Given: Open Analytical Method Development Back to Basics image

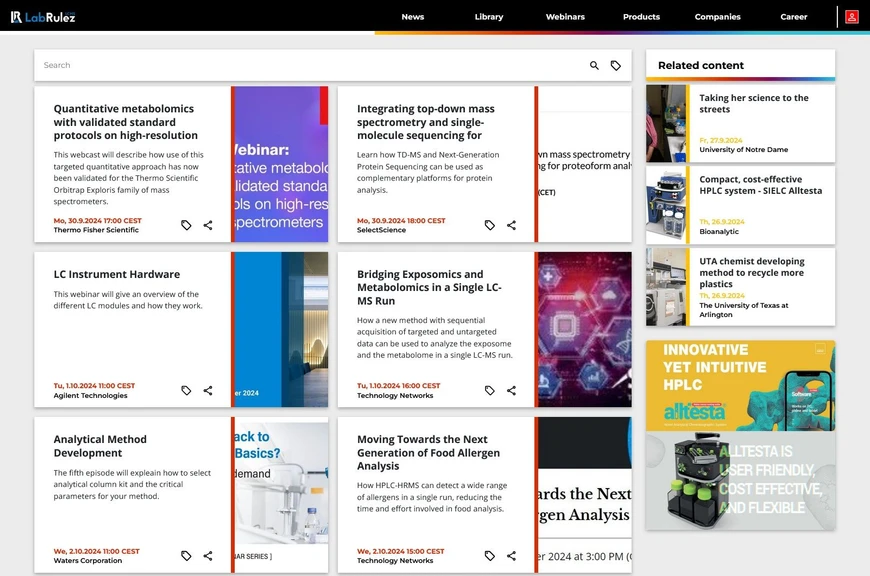Looking at the screenshot, I should point(280,495).
